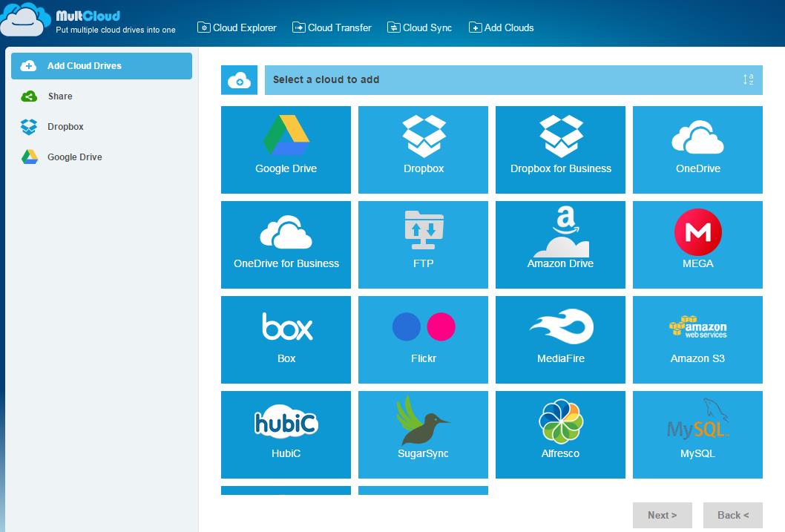Choose the SugarSync tile
Screen dimensions: 785x532
point(423,435)
